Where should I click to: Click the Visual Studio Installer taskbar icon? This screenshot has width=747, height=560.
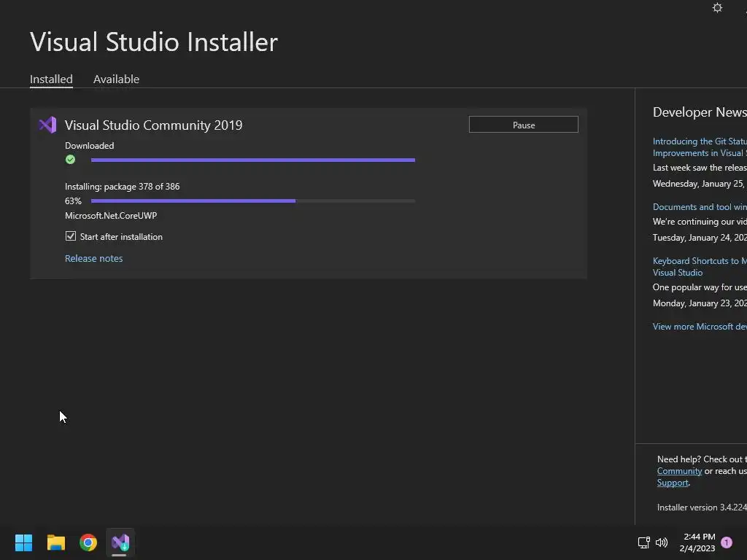pyautogui.click(x=120, y=542)
